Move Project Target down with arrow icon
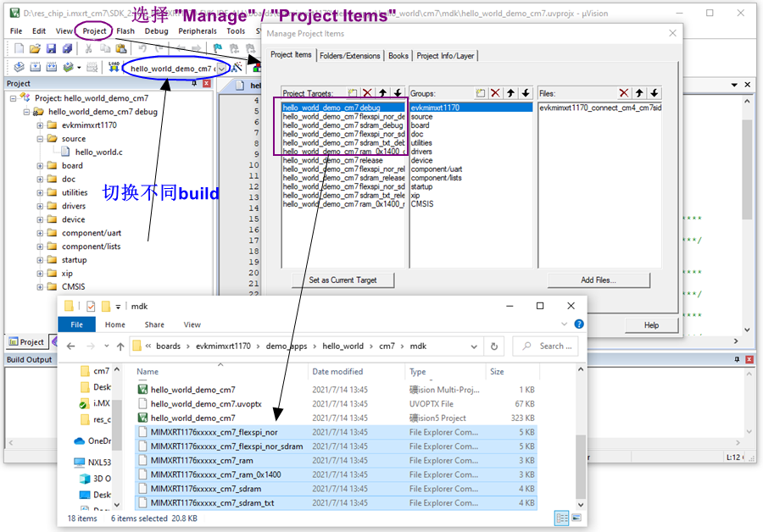Screen dimensions: 763x532 398,93
